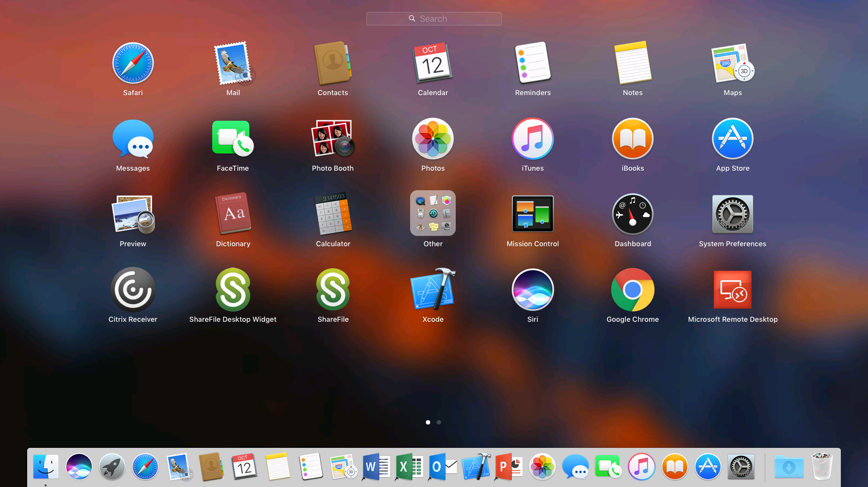Click the Xcode icon in the Dock
The height and width of the screenshot is (487, 868).
tap(476, 467)
